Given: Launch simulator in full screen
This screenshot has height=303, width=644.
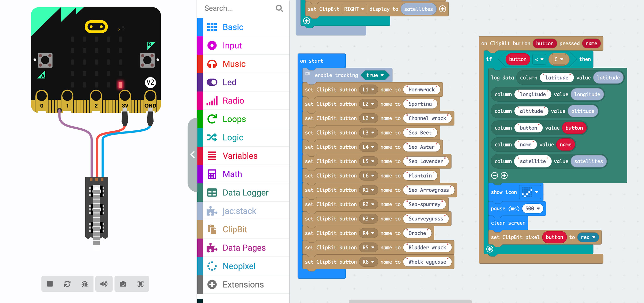Looking at the screenshot, I should point(140,284).
